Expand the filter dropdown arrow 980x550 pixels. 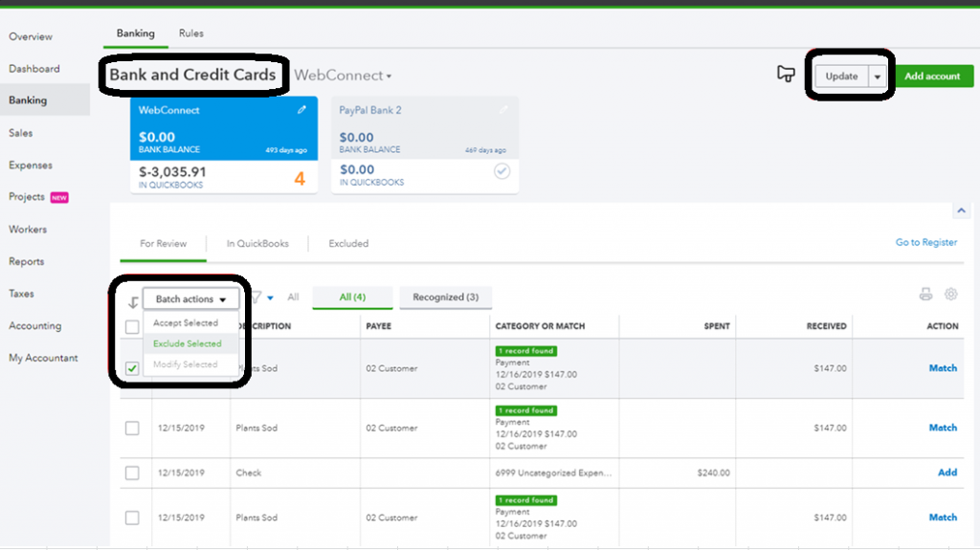coord(270,297)
